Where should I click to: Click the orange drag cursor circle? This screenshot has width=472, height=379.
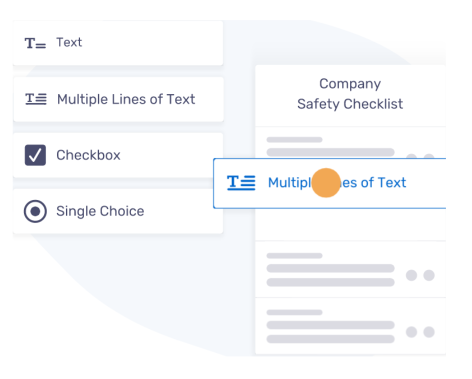pyautogui.click(x=326, y=183)
